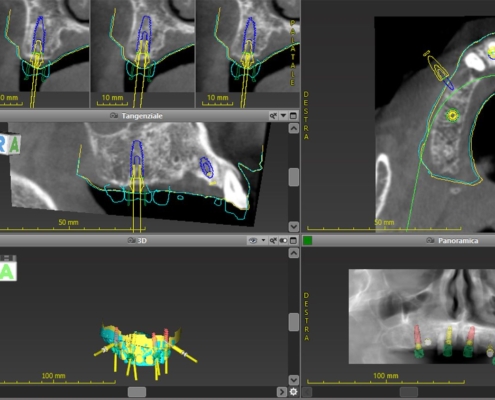Open the Tangenziale view dropdown arrow

tap(283, 116)
